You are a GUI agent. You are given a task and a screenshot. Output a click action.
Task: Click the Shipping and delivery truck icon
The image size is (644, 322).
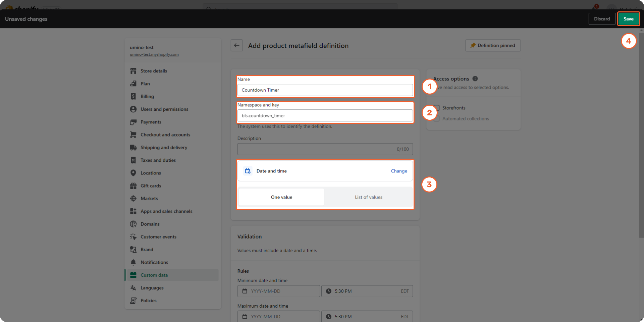click(x=133, y=148)
